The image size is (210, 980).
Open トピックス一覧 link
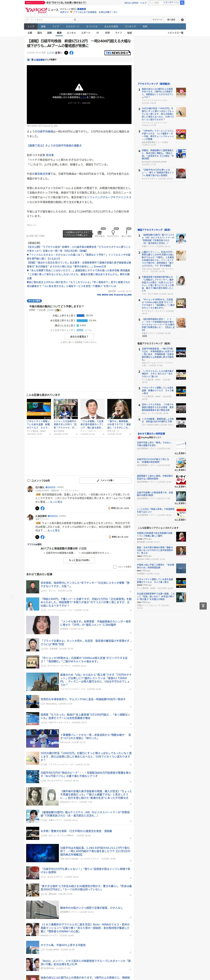(x=176, y=33)
